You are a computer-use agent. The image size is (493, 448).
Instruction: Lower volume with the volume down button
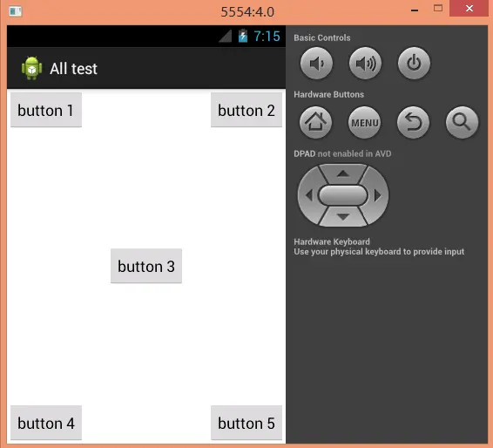click(x=316, y=64)
